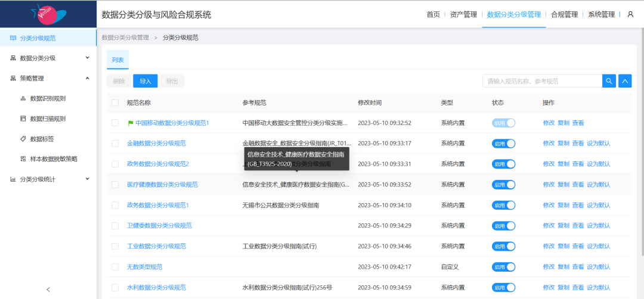Switch to the 合规管理 top menu
This screenshot has height=299, width=644.
coord(564,14)
